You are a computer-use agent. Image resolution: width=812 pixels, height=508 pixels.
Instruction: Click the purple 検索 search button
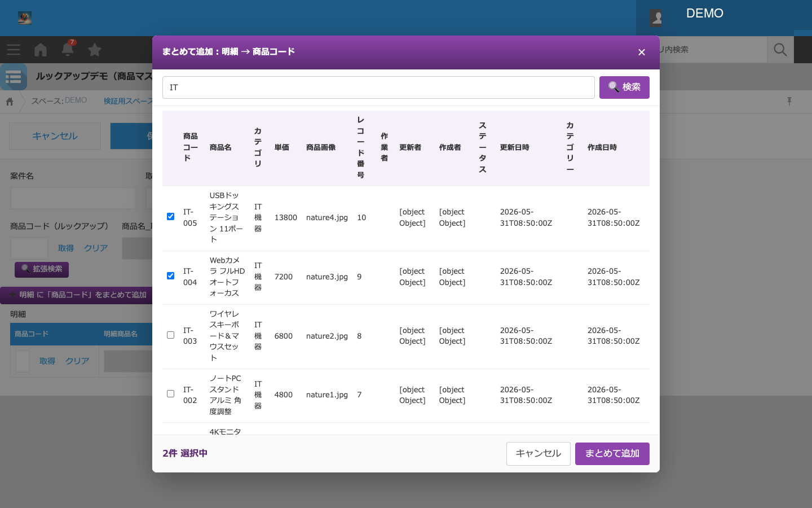click(x=624, y=87)
